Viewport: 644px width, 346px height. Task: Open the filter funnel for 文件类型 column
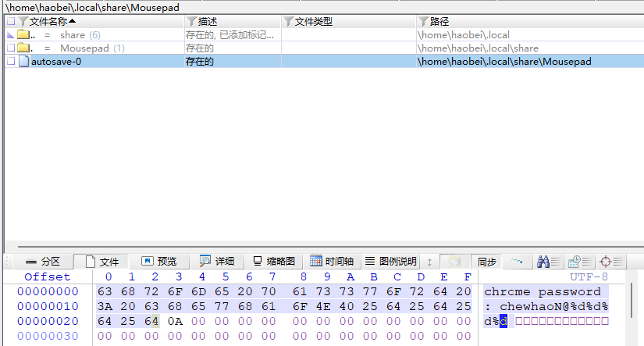click(x=288, y=21)
